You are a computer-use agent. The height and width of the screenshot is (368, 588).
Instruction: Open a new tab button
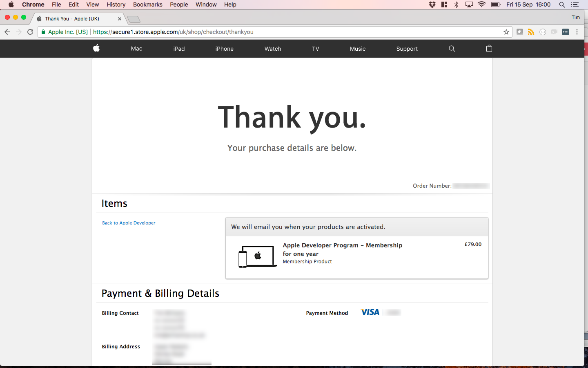tap(134, 19)
